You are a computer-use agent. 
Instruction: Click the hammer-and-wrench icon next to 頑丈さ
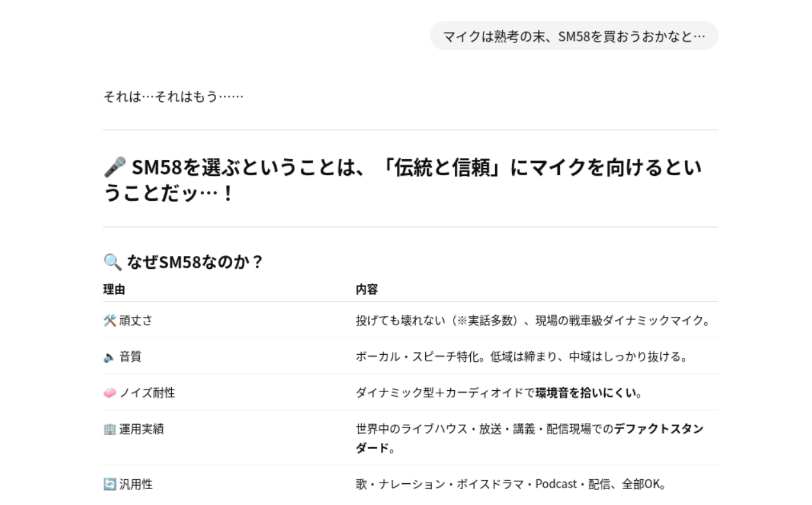click(110, 320)
